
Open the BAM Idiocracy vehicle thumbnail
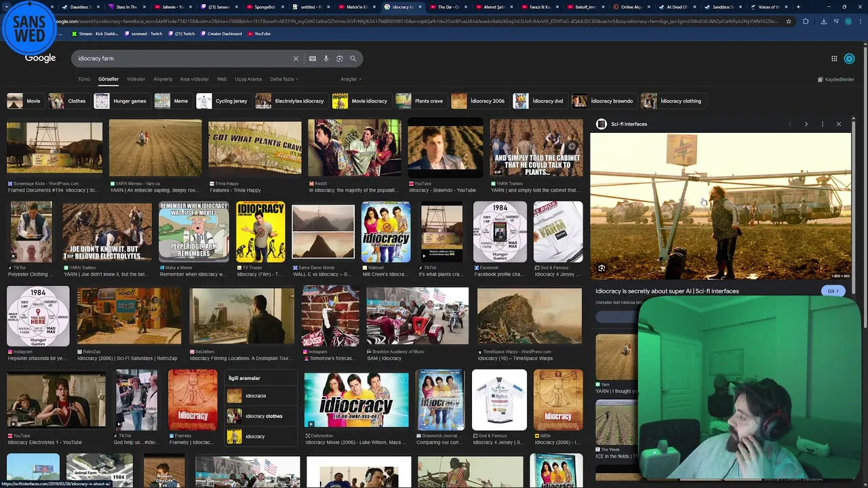tap(417, 316)
